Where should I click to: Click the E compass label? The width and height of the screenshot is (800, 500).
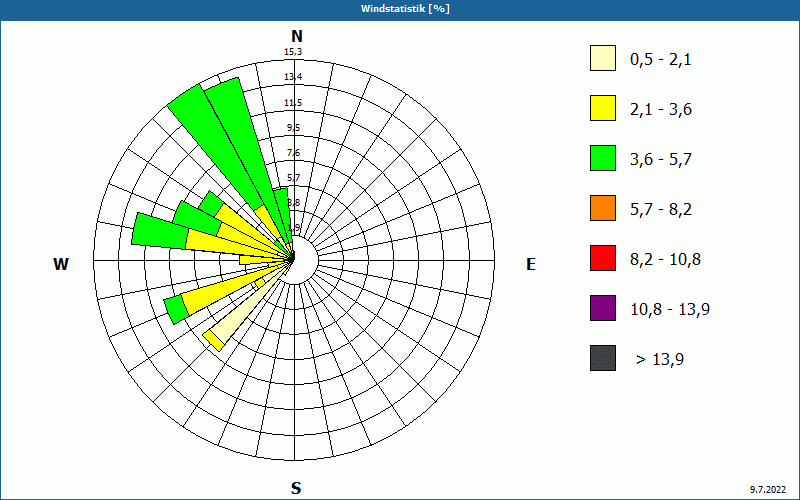(531, 264)
